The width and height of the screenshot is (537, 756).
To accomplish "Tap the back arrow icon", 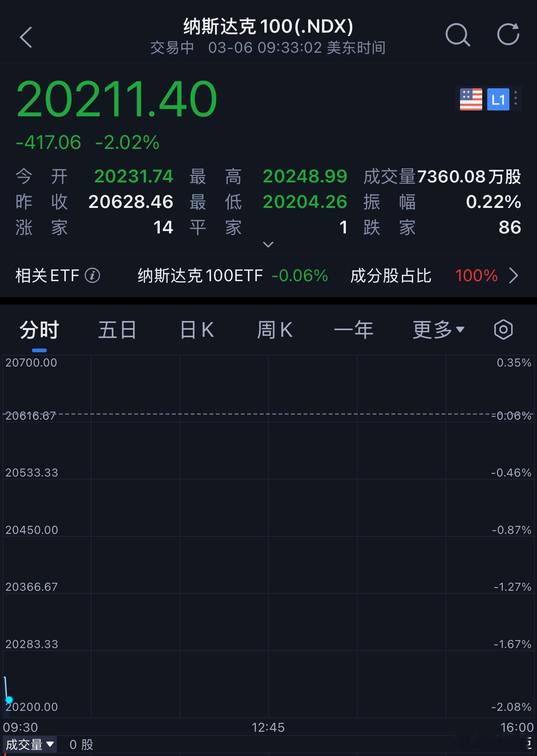I will [x=26, y=37].
